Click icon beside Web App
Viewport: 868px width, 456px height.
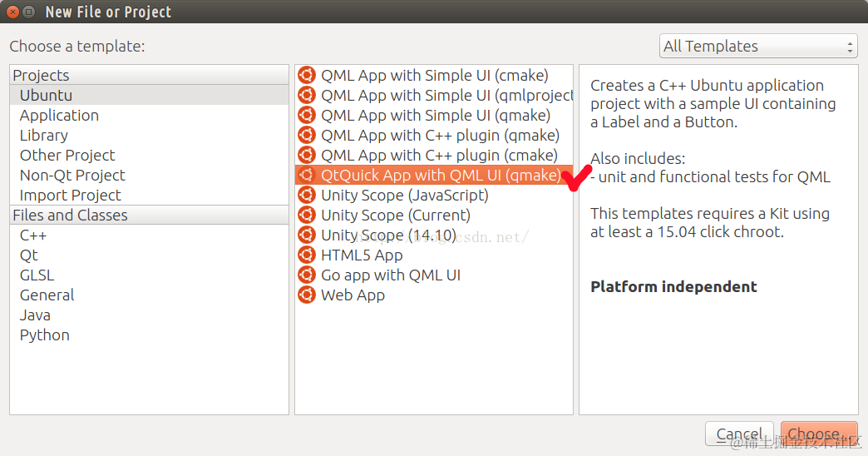click(307, 295)
